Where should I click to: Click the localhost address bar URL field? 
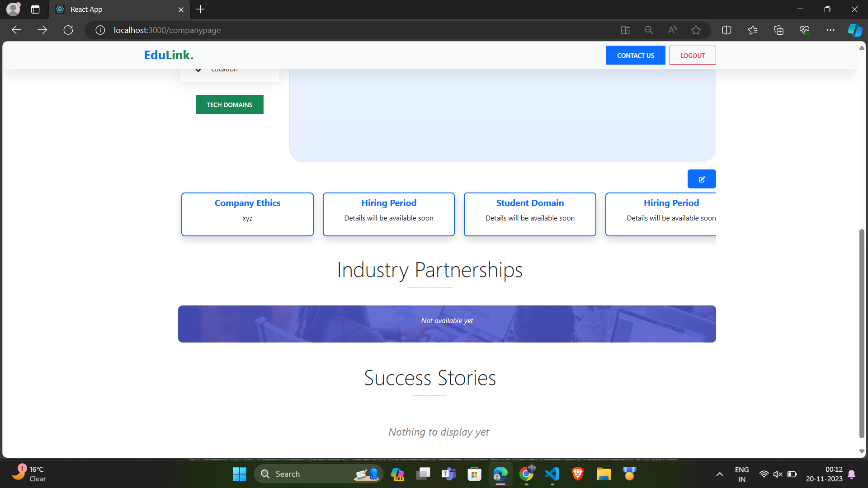click(316, 30)
